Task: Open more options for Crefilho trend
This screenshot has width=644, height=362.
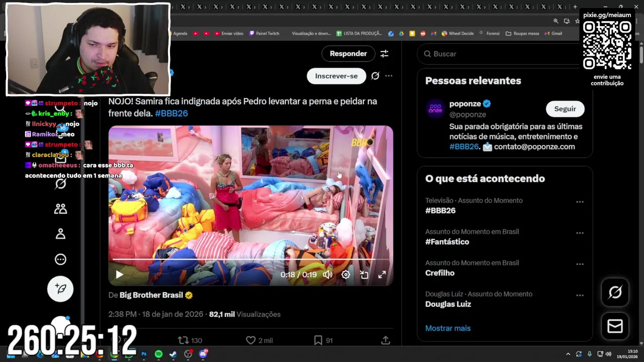Action: tap(580, 264)
